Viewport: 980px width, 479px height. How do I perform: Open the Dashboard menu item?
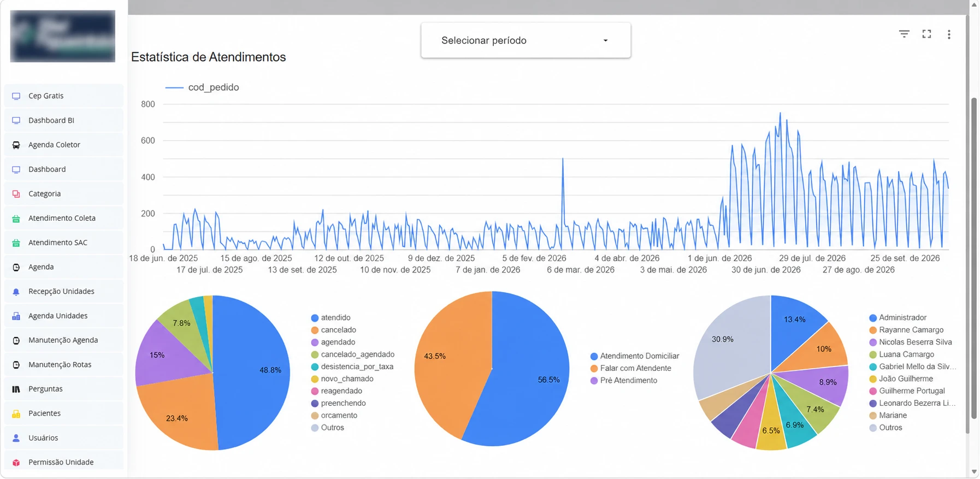64,169
